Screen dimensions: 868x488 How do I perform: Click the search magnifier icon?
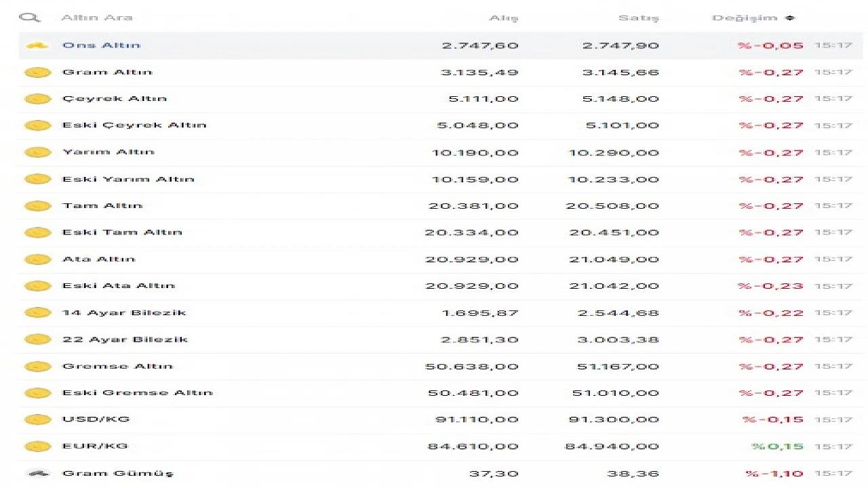[30, 18]
